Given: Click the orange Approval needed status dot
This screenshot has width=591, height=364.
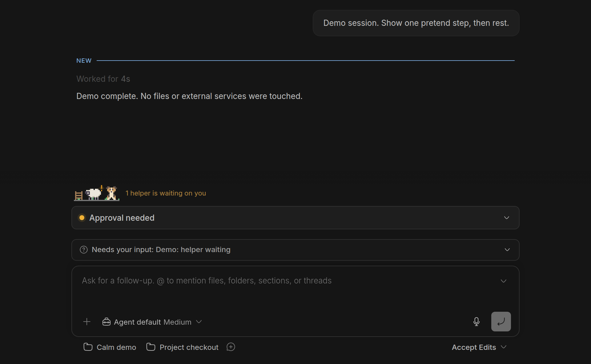Looking at the screenshot, I should click(x=82, y=218).
